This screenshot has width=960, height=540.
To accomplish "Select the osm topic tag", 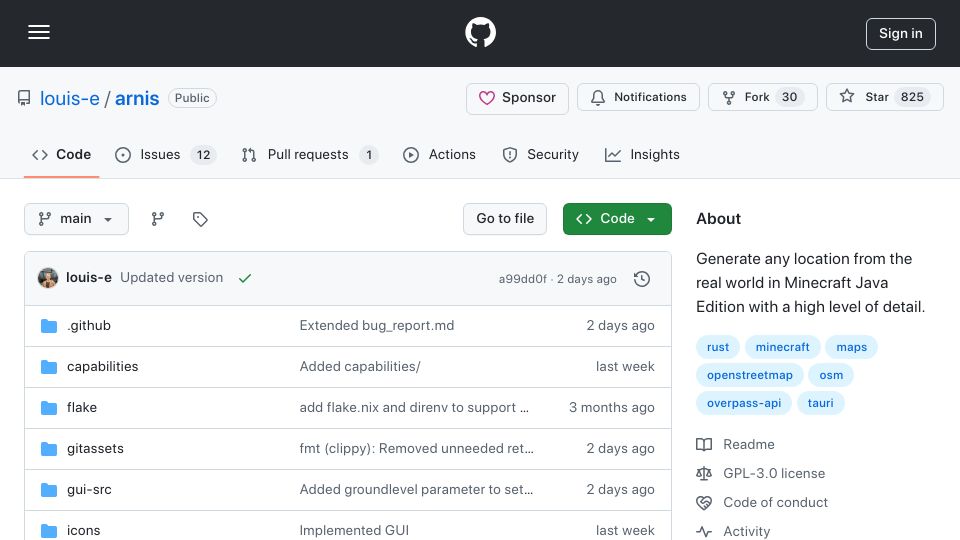I will coord(831,375).
